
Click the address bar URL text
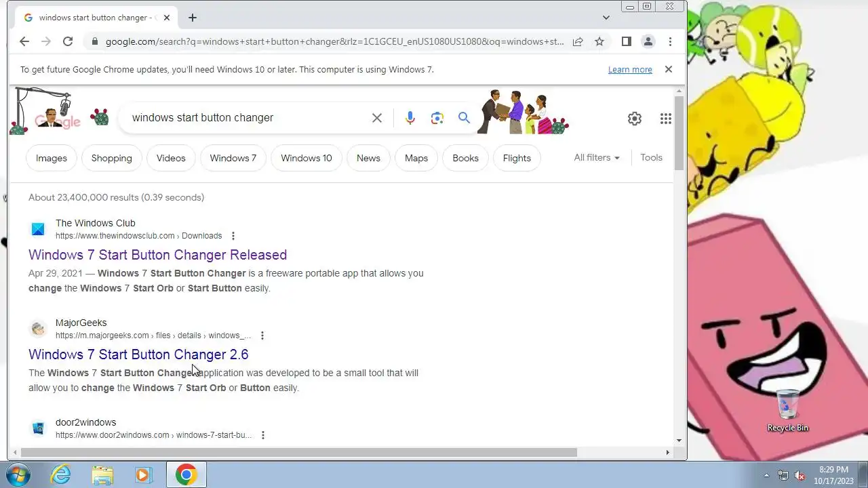[x=335, y=41]
